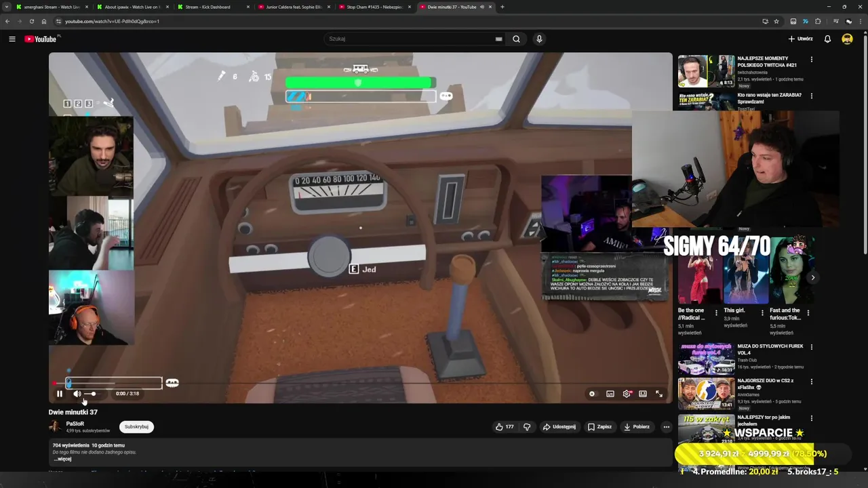Open 'Kto rano wstaje ten ZARABIA?' title
Image resolution: width=868 pixels, height=488 pixels.
tap(770, 98)
